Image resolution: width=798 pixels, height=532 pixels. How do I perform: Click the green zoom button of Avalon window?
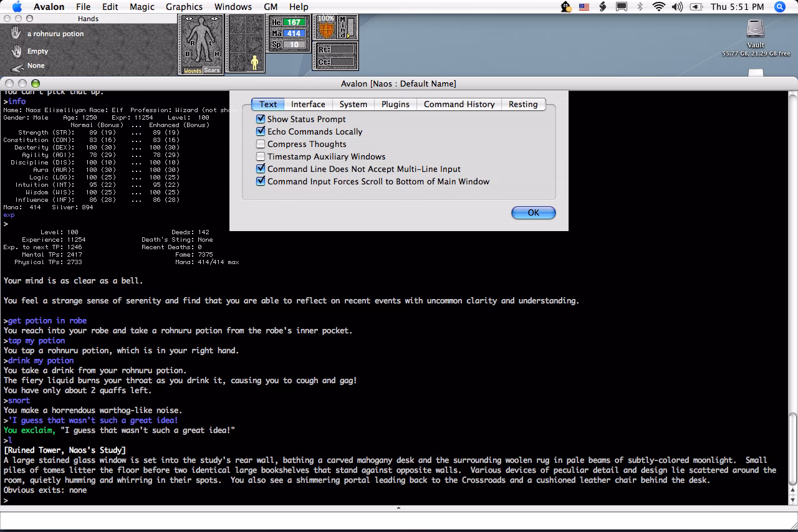pyautogui.click(x=36, y=83)
